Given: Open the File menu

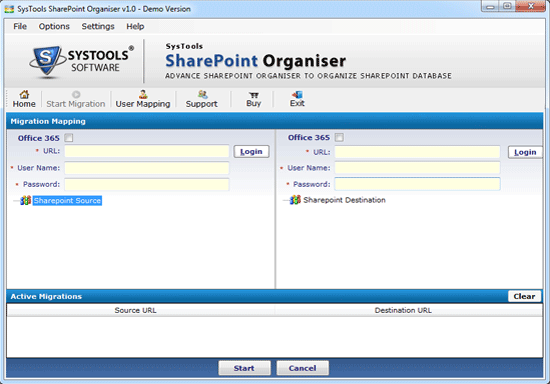Looking at the screenshot, I should pyautogui.click(x=20, y=26).
